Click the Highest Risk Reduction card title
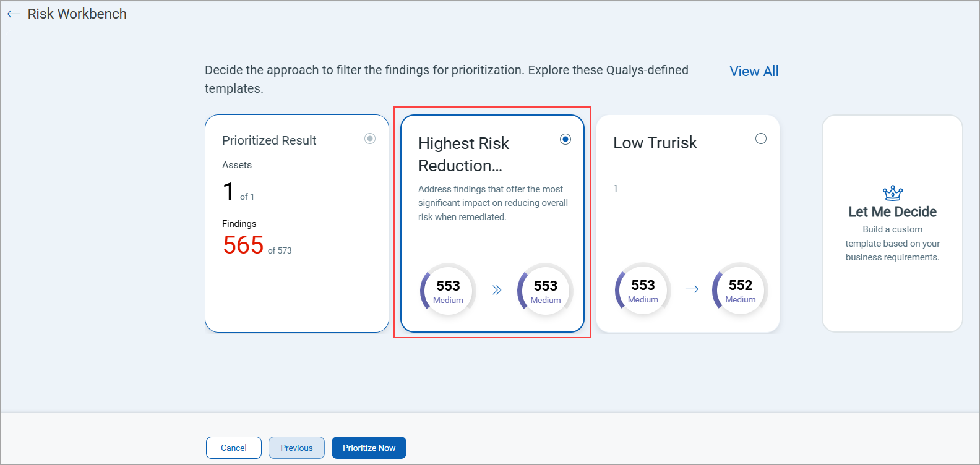Screen dimensions: 980x465 (463, 154)
